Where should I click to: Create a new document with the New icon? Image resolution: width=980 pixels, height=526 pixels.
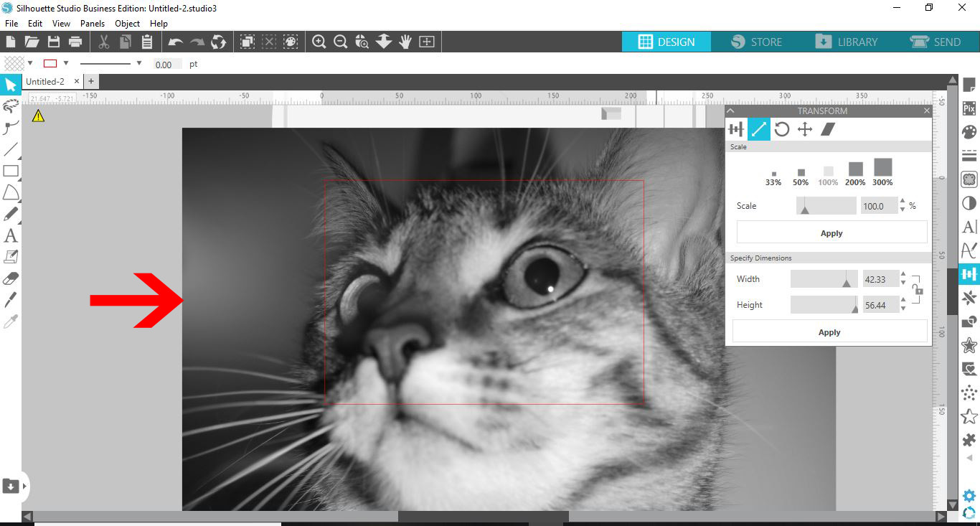coord(11,42)
